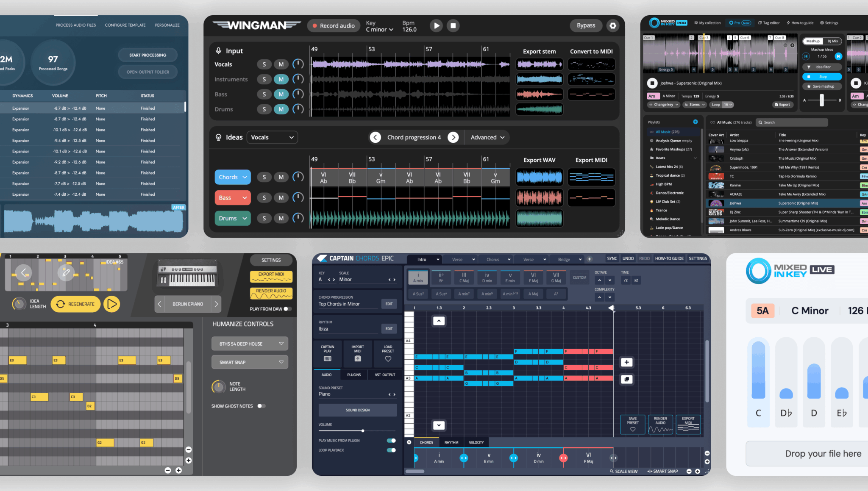Image resolution: width=868 pixels, height=491 pixels.
Task: Mute the Bass idea track
Action: coord(281,198)
